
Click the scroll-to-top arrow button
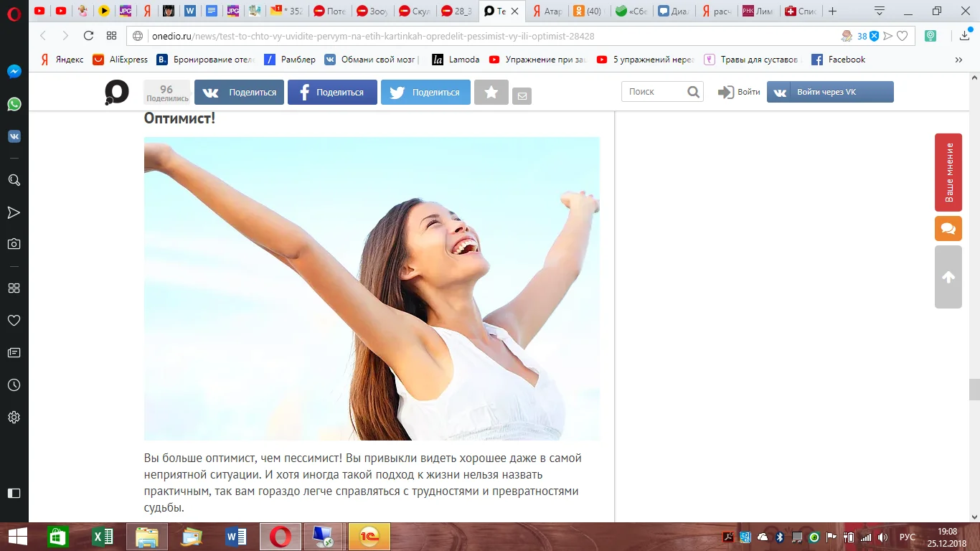tap(948, 277)
